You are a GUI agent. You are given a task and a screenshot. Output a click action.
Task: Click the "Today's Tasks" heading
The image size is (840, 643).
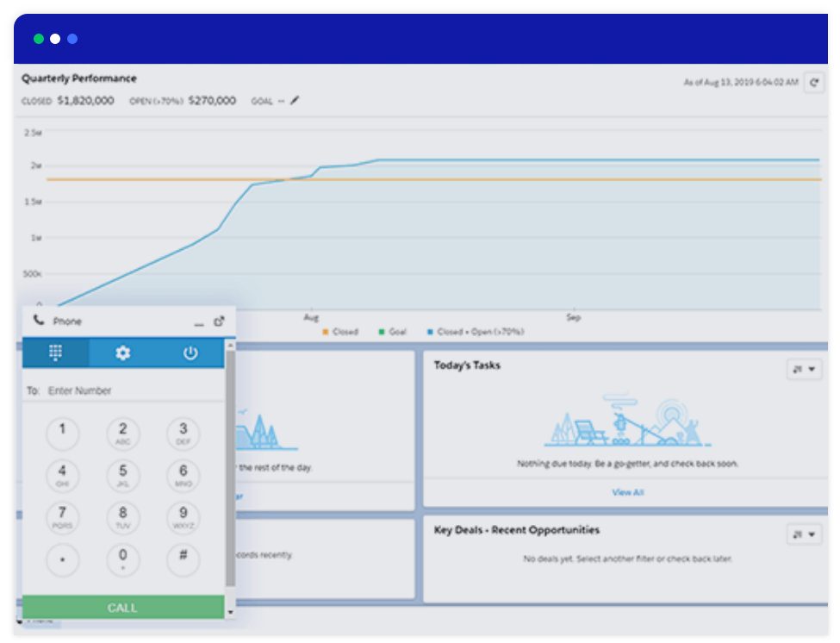[x=467, y=365]
